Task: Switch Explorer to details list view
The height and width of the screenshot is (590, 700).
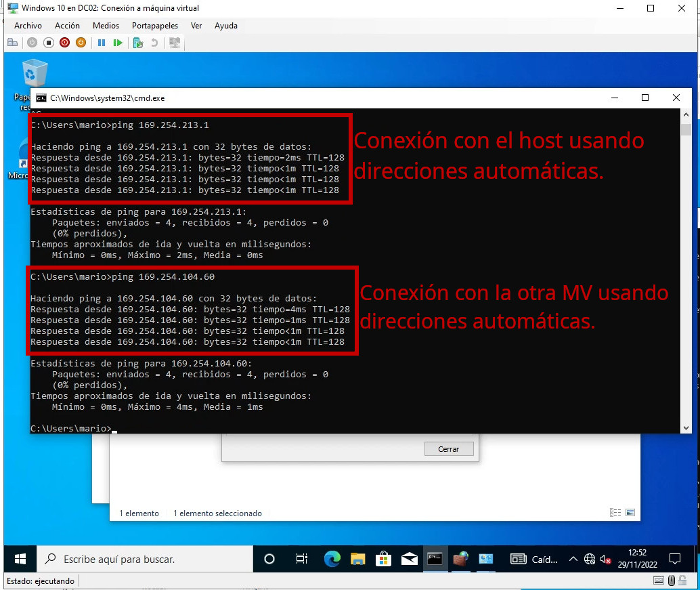Action: pyautogui.click(x=615, y=513)
